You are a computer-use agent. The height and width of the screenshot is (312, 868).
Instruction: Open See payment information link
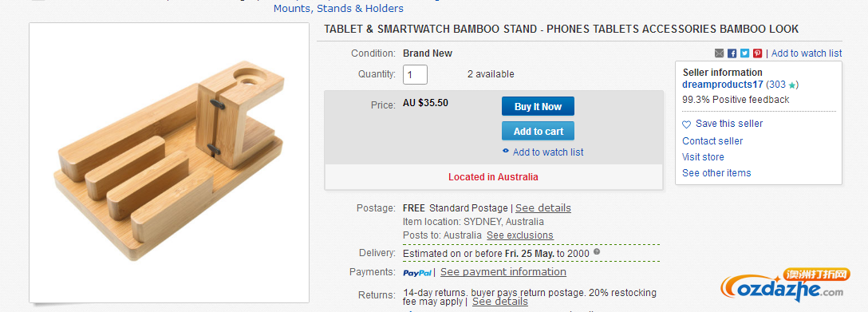tap(503, 271)
